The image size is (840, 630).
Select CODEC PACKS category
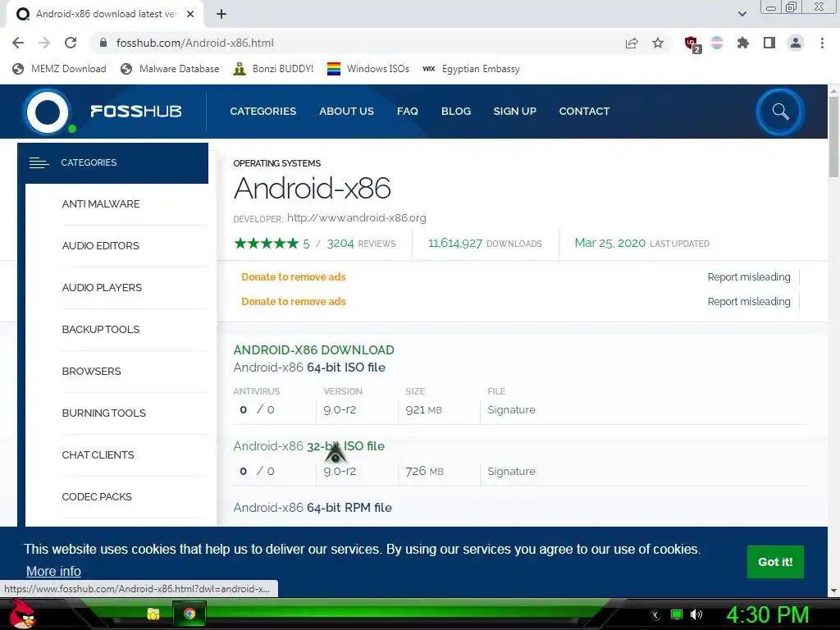coord(97,496)
